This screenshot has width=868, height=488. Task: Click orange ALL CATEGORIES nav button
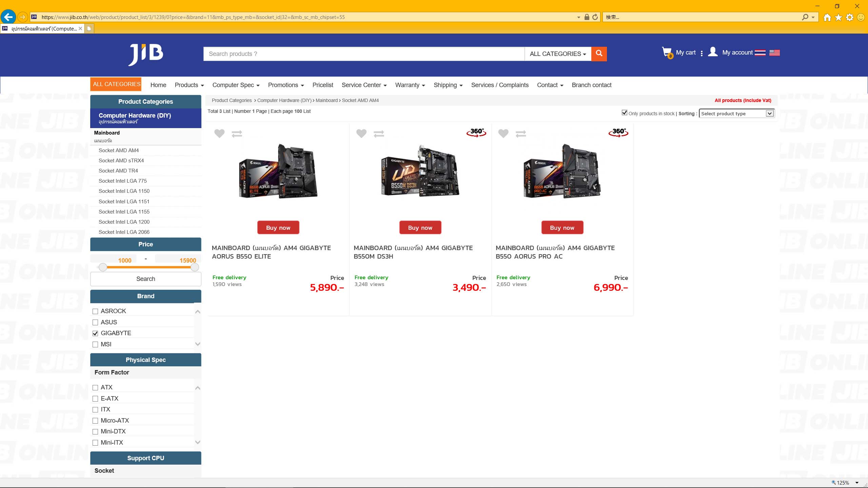tap(116, 84)
